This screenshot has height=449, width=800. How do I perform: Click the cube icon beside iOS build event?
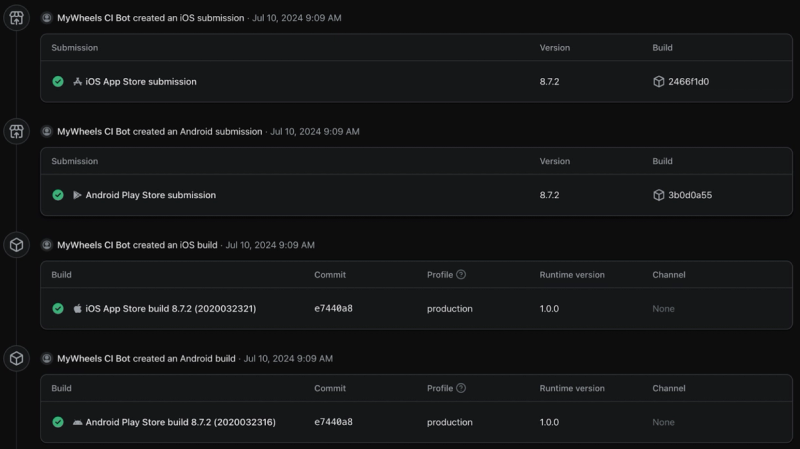tap(16, 245)
